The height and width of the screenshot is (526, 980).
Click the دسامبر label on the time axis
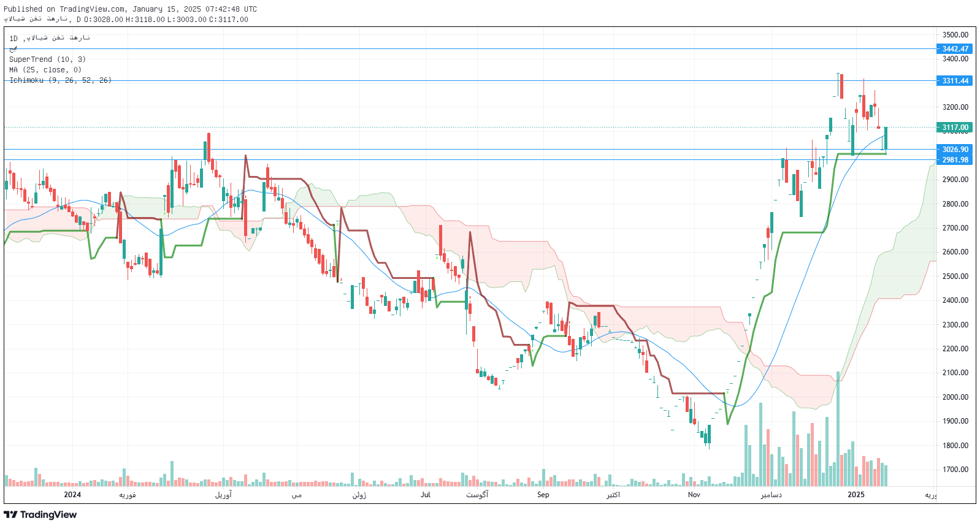coord(771,495)
